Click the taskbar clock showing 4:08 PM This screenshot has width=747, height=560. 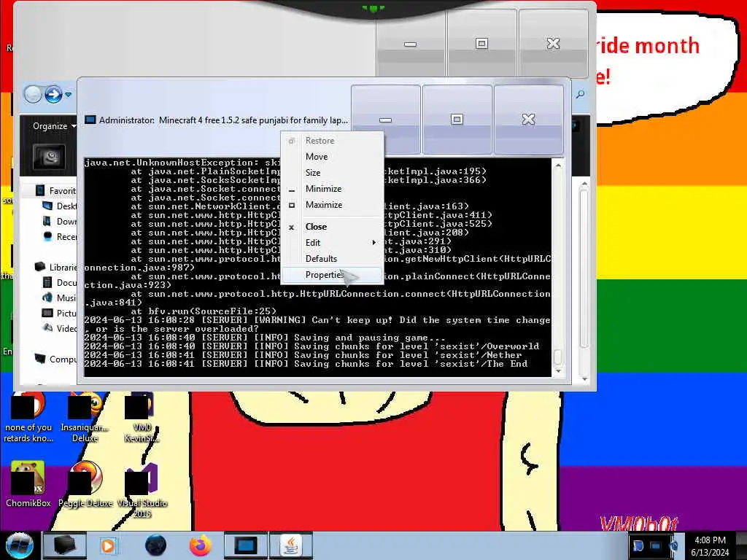[x=710, y=546]
